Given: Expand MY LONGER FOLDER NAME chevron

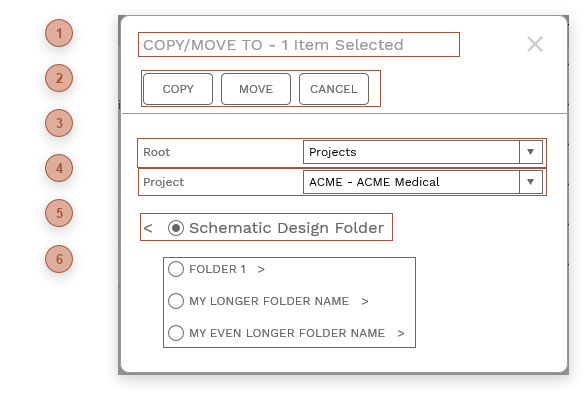Looking at the screenshot, I should point(365,301).
